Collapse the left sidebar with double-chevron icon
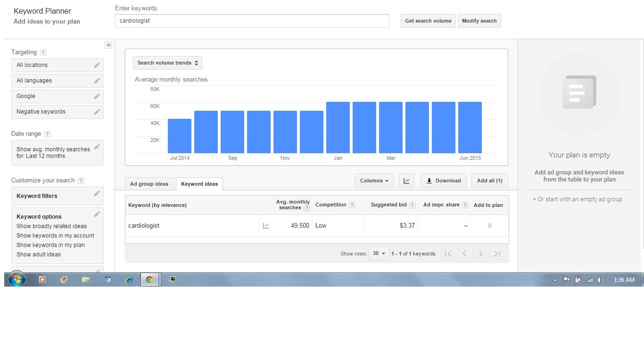Viewport: 644px width, 362px height. click(108, 45)
